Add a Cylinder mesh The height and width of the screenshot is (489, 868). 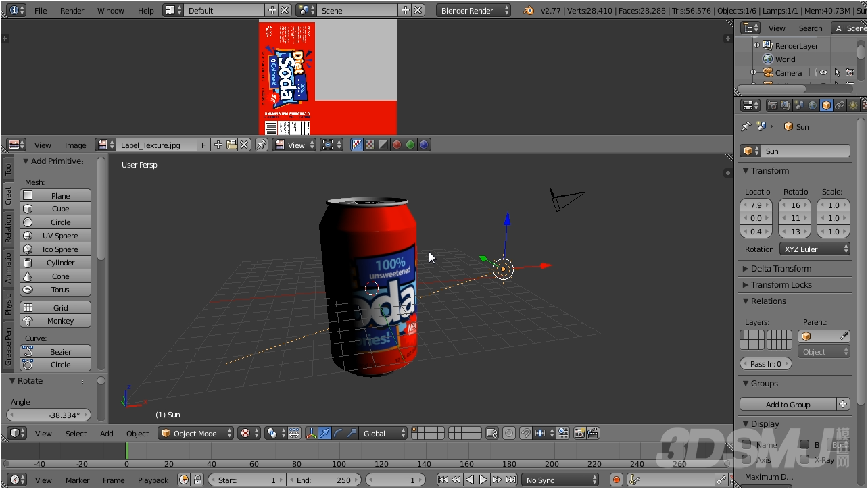click(x=55, y=263)
